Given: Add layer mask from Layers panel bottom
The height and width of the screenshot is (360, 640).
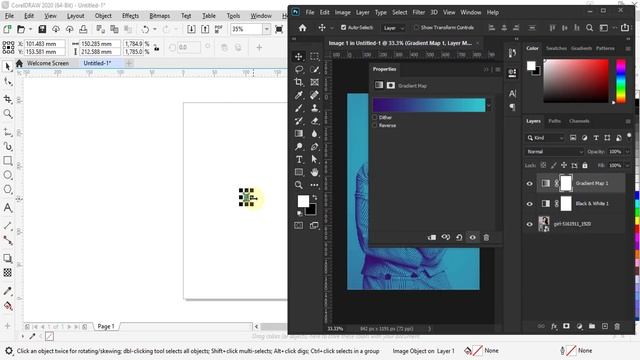Looking at the screenshot, I should pyautogui.click(x=566, y=326).
